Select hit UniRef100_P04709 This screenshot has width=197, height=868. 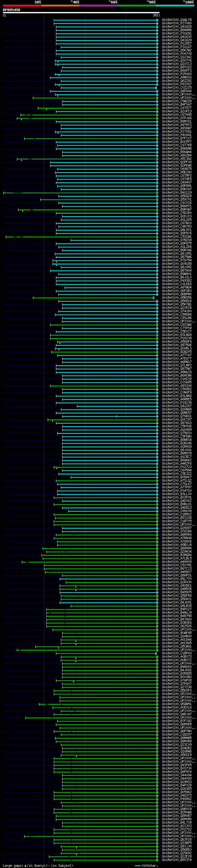(x=176, y=54)
